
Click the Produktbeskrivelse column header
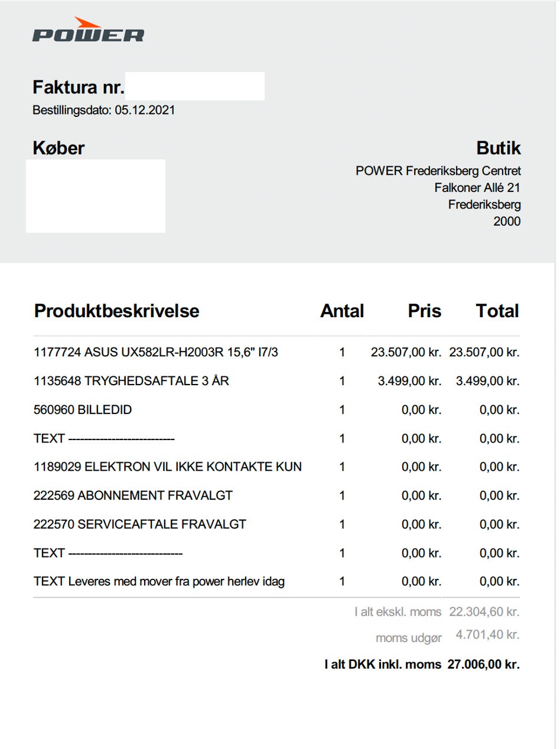tap(117, 311)
